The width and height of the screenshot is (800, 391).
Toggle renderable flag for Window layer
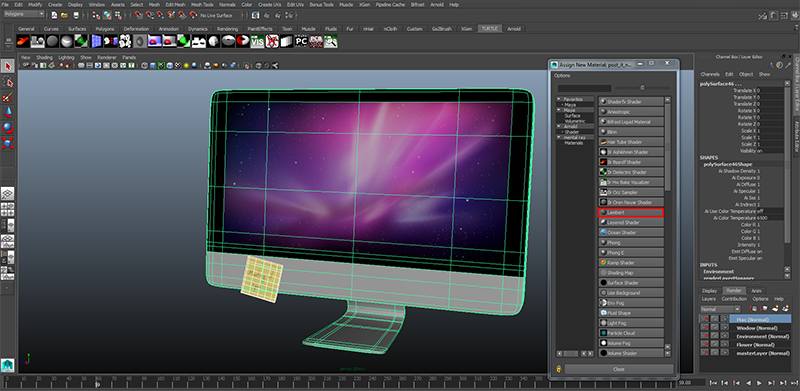pos(705,327)
